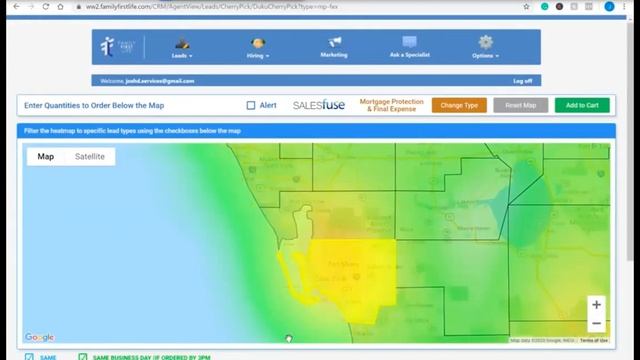Open the blue profile avatar

(609, 7)
